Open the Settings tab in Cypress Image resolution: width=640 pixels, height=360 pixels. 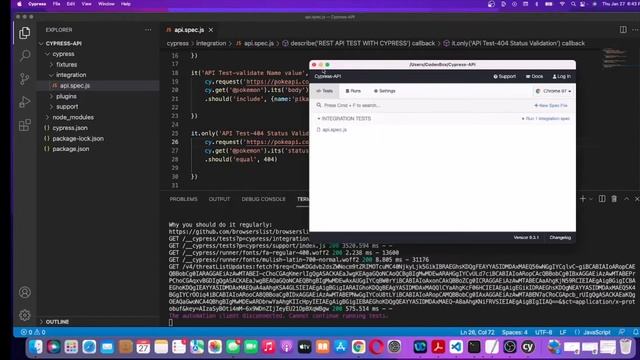pos(384,91)
